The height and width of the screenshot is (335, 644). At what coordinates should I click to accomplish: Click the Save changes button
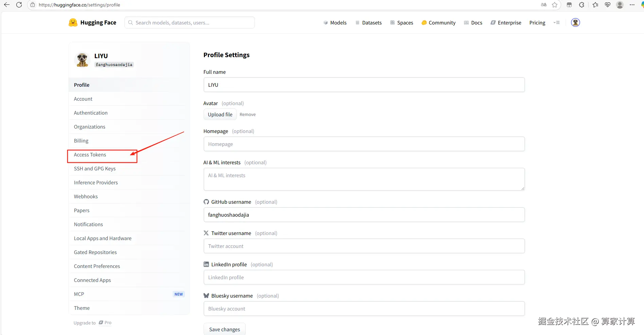[225, 329]
